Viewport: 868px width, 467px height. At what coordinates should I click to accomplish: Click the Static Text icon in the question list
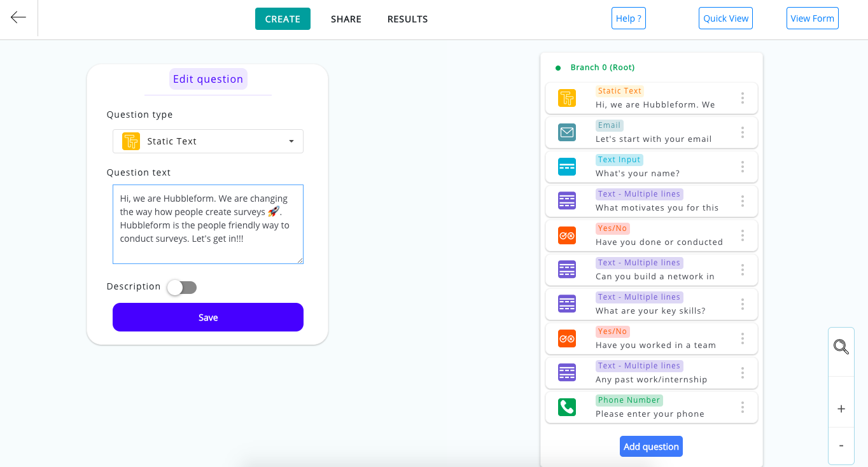point(567,98)
